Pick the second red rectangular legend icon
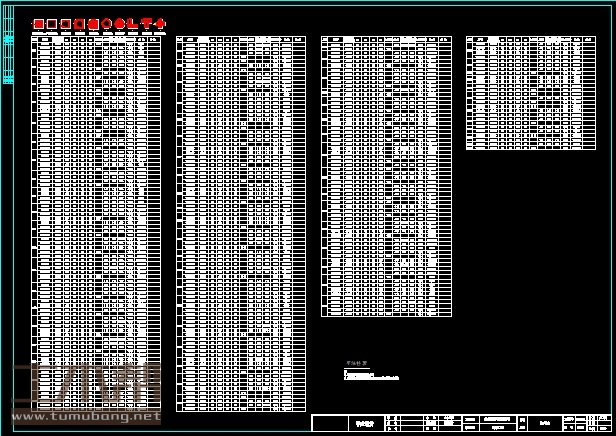Image resolution: width=616 pixels, height=436 pixels. coord(53,24)
